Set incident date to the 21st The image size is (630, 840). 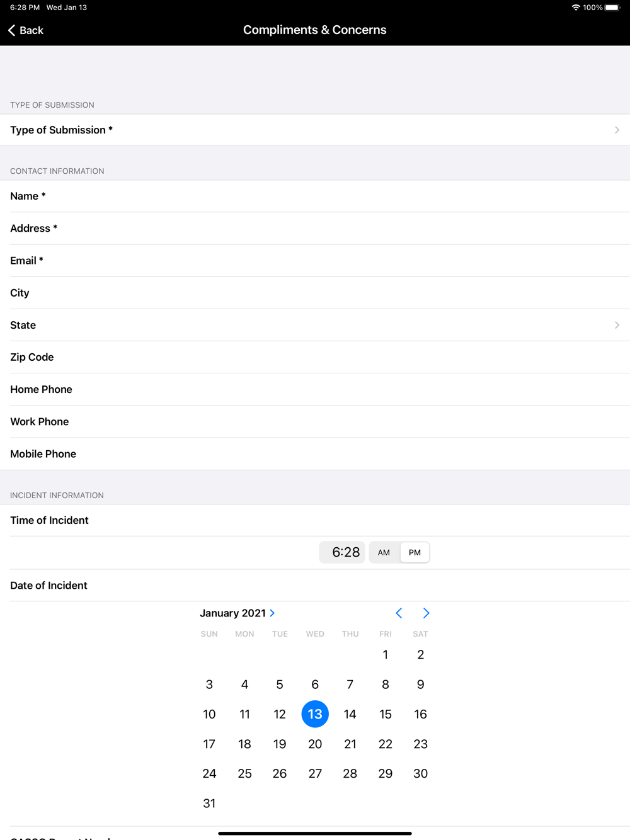coord(350,744)
